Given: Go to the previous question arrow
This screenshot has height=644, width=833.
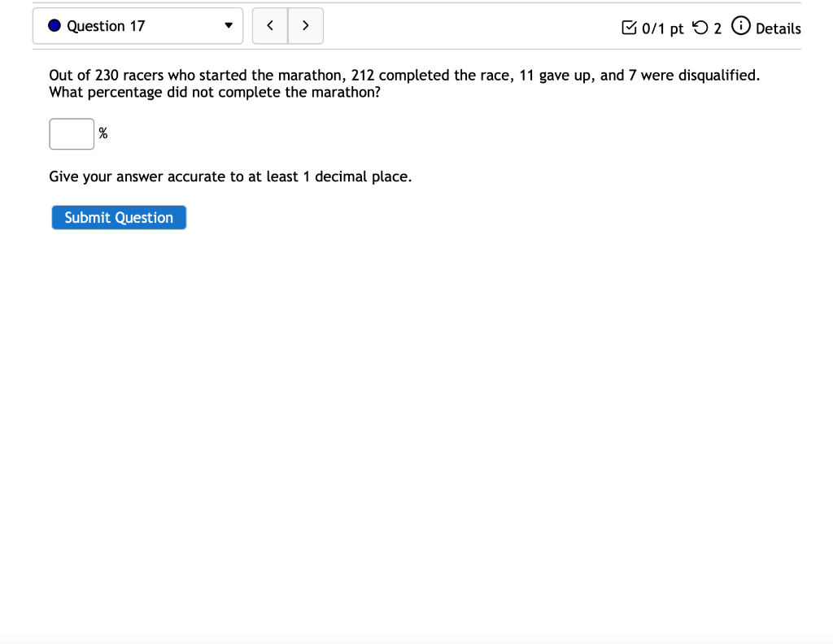Looking at the screenshot, I should click(270, 25).
